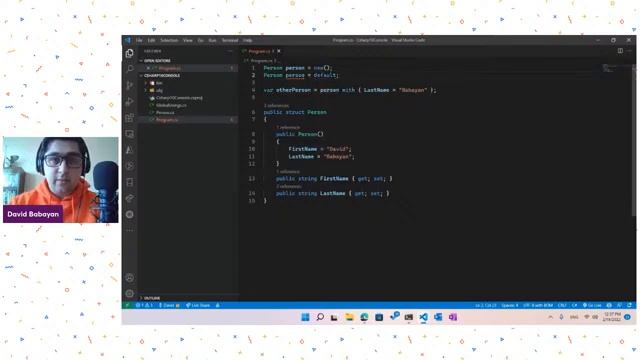Show hidden system tray icons chevron
This screenshot has width=640, height=360.
(x=550, y=317)
